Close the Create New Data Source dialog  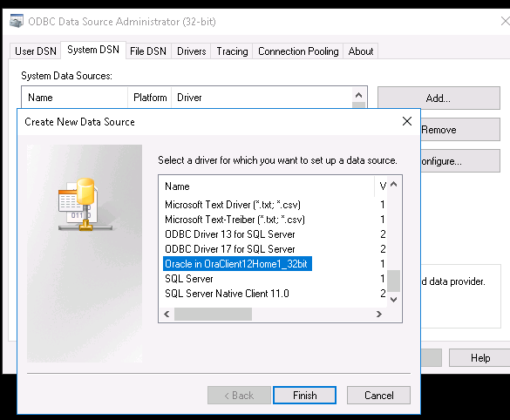407,121
